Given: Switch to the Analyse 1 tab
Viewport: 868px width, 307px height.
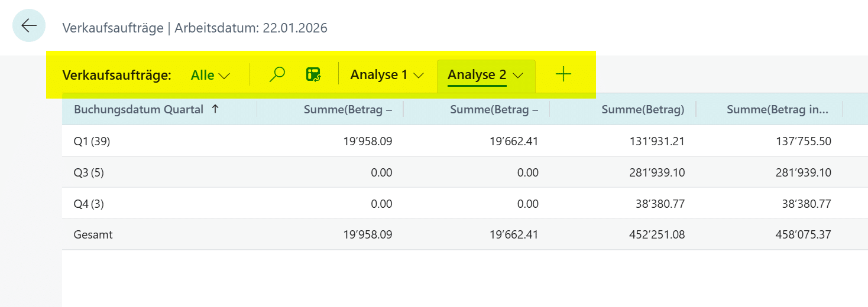Looking at the screenshot, I should (x=378, y=75).
